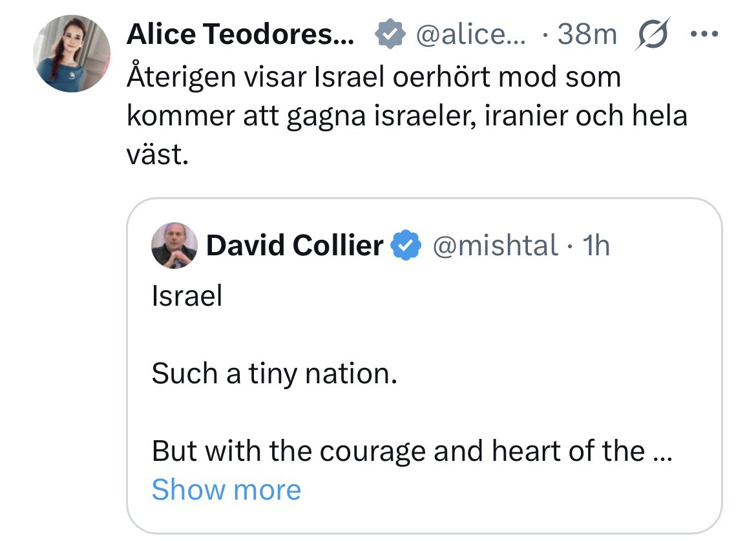Viewport: 756px width, 541px height.
Task: Click the gray verified badge beside Alice's name
Action: (x=390, y=35)
